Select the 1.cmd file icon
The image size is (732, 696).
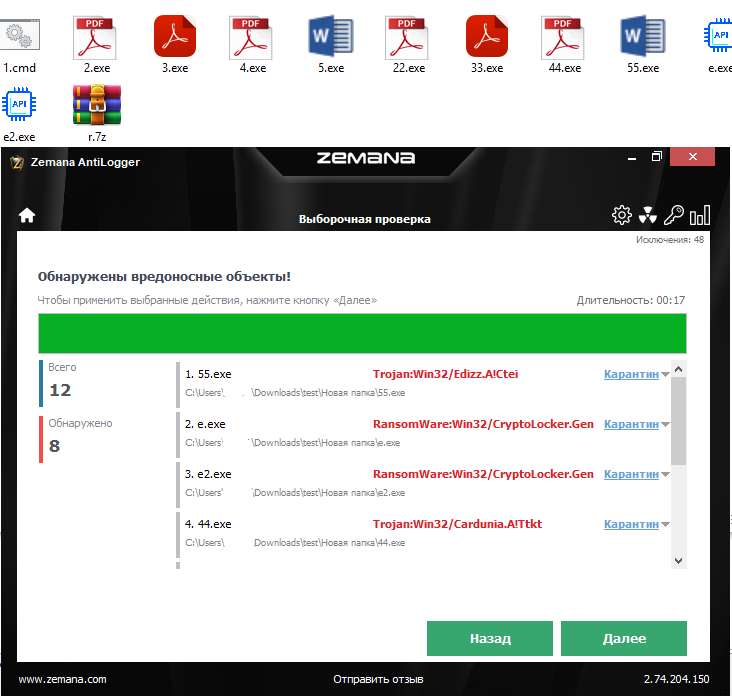point(20,35)
